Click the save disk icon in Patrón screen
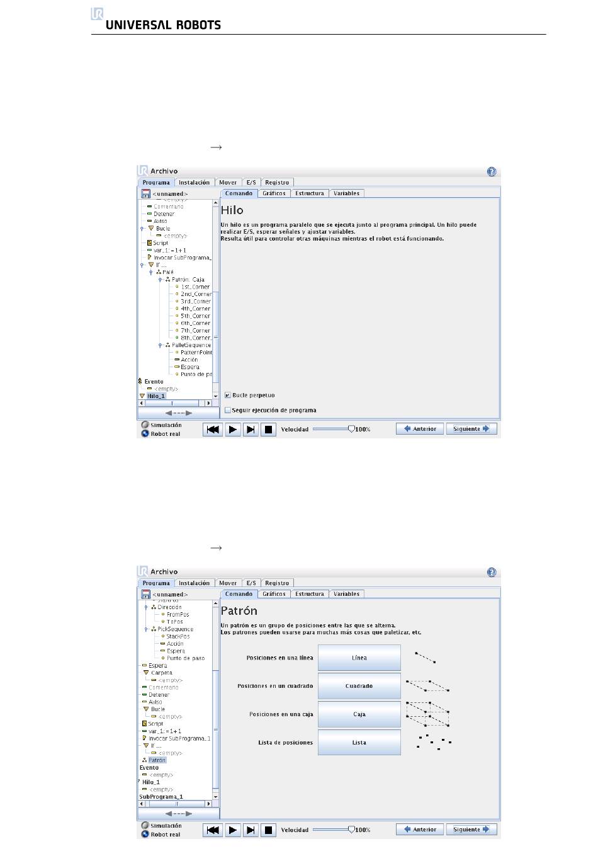598x868 pixels. [145, 594]
